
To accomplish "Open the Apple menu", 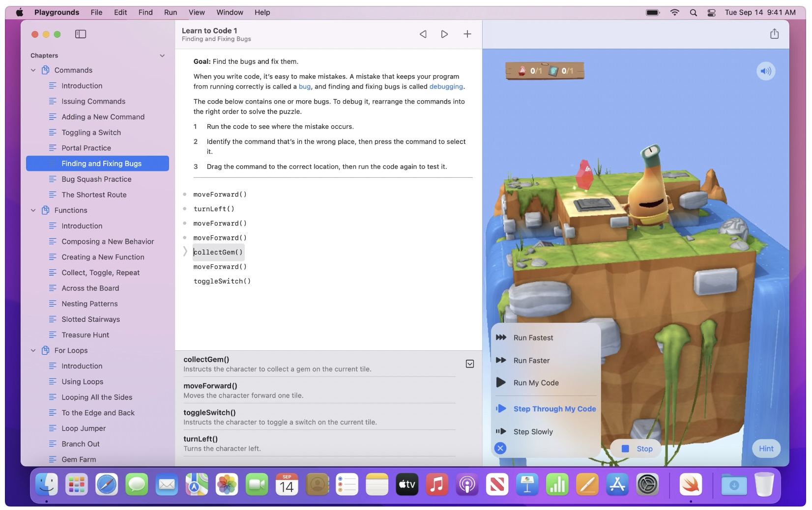I will pos(20,12).
